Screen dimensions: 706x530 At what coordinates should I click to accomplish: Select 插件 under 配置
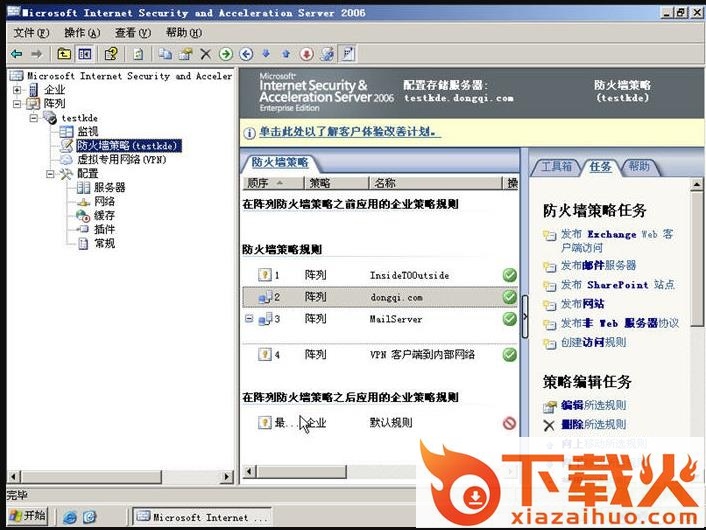104,229
